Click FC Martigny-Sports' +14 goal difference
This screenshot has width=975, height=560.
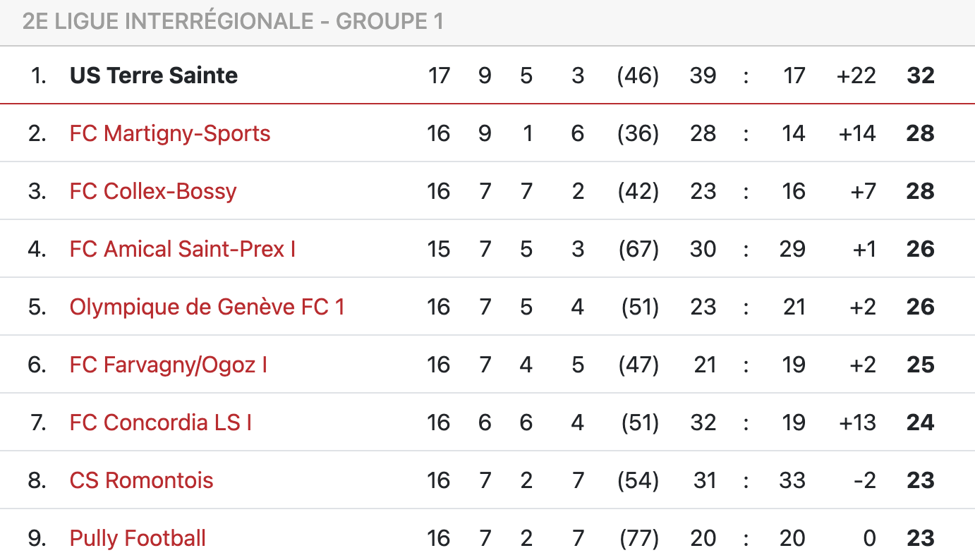coord(856,133)
